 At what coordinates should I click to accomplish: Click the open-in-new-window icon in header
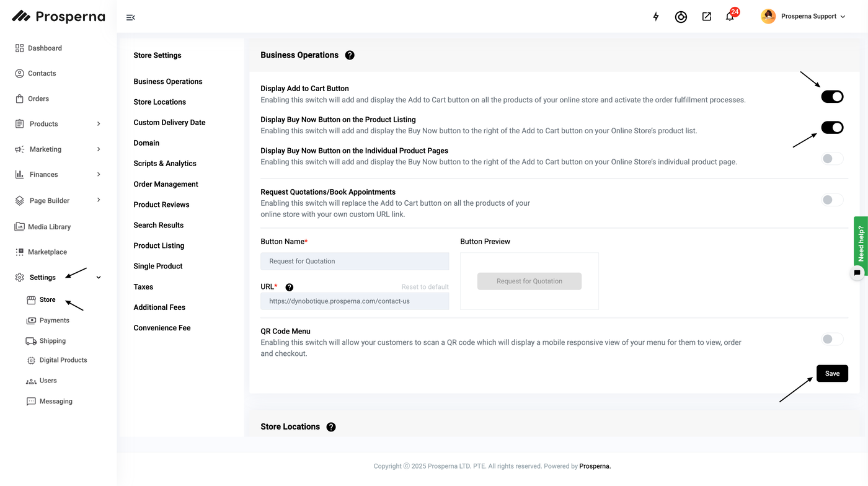(707, 17)
